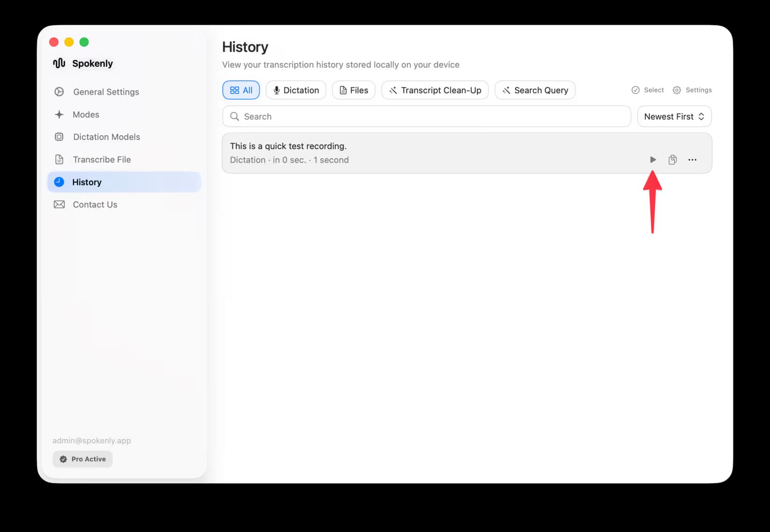This screenshot has width=770, height=532.
Task: Open history Settings
Action: pos(692,90)
